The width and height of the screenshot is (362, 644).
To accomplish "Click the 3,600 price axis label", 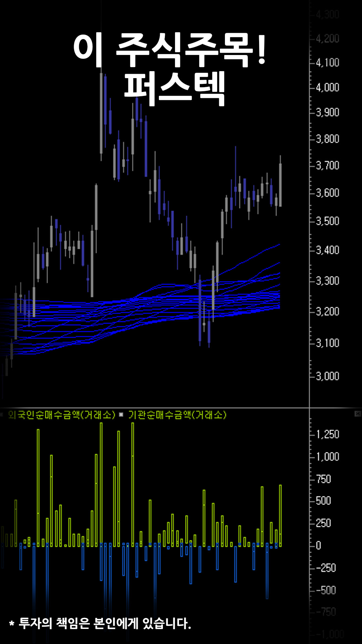I will (327, 193).
